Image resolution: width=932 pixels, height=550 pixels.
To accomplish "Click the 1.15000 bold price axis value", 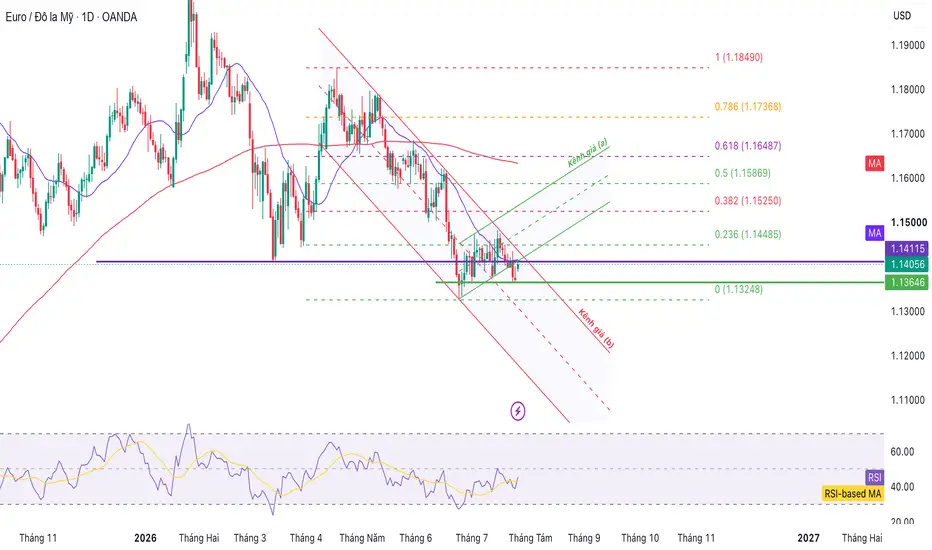I will pyautogui.click(x=908, y=222).
